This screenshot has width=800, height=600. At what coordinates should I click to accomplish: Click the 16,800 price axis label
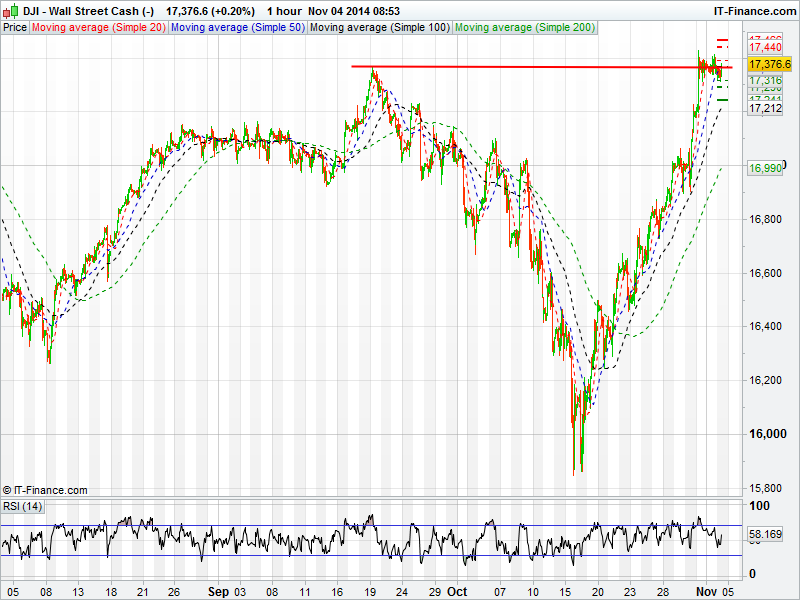click(765, 219)
